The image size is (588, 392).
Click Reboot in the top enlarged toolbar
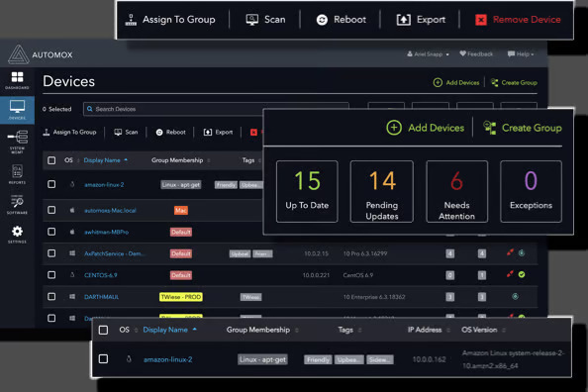tap(341, 20)
